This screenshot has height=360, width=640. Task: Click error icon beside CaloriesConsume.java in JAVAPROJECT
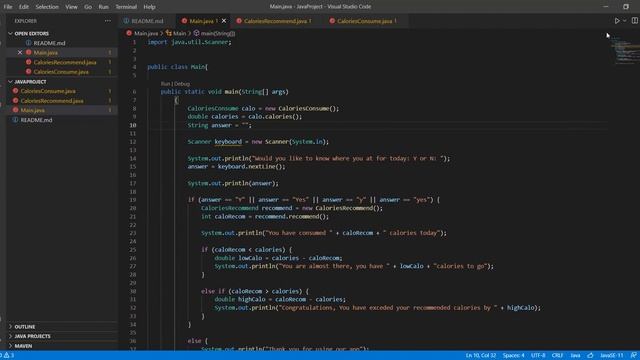pyautogui.click(x=15, y=91)
